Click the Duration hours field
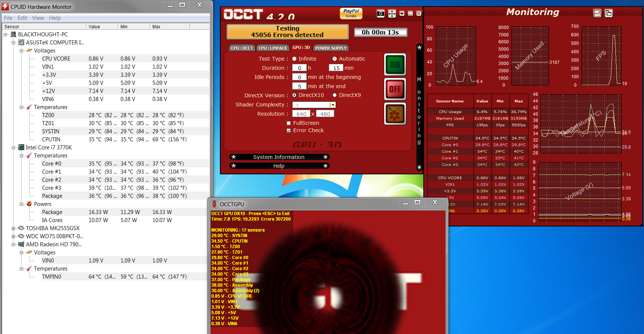The width and height of the screenshot is (644, 334). click(x=299, y=68)
